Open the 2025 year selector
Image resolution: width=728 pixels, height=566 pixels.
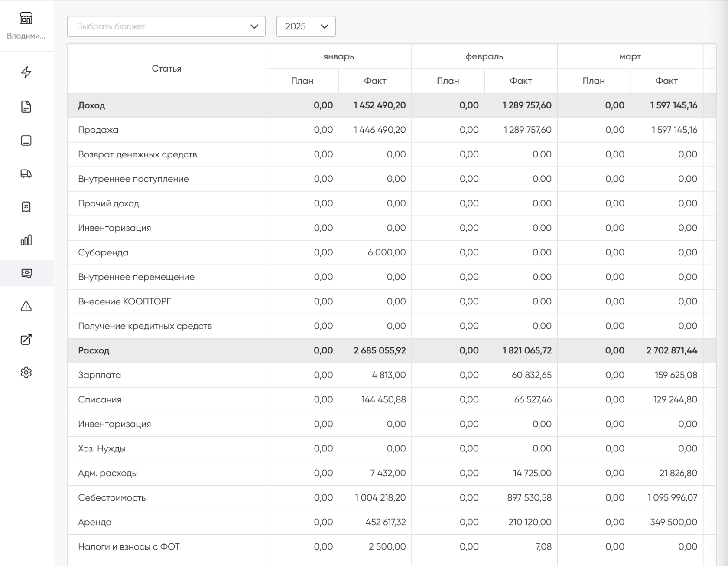tap(306, 26)
